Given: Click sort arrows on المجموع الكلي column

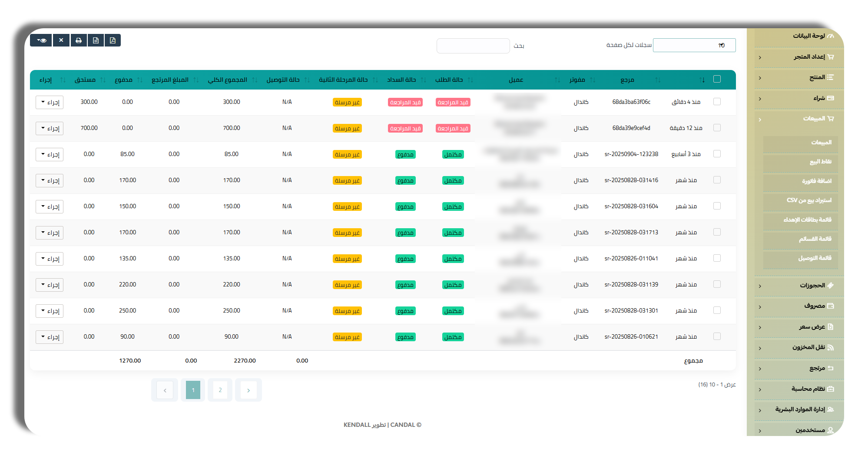Looking at the screenshot, I should pyautogui.click(x=255, y=80).
